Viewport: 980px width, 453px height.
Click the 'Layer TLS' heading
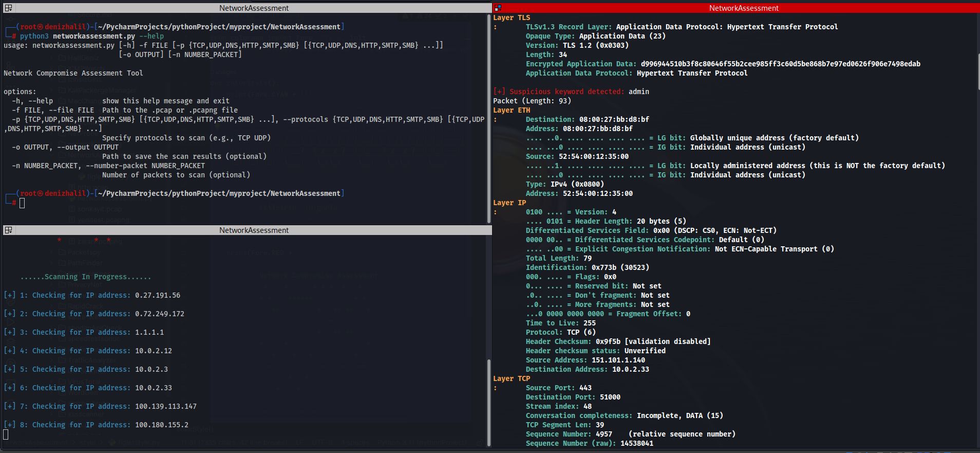click(x=512, y=17)
